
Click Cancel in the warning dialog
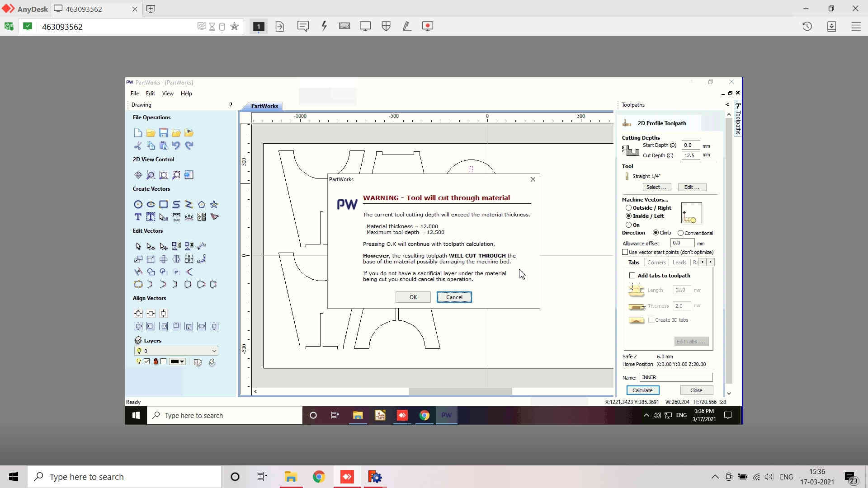(x=454, y=297)
